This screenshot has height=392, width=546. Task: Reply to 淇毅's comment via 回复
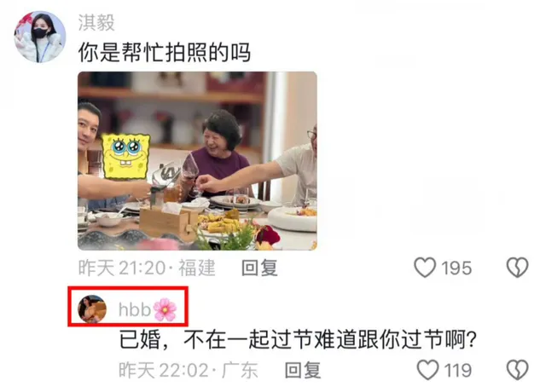(x=259, y=268)
